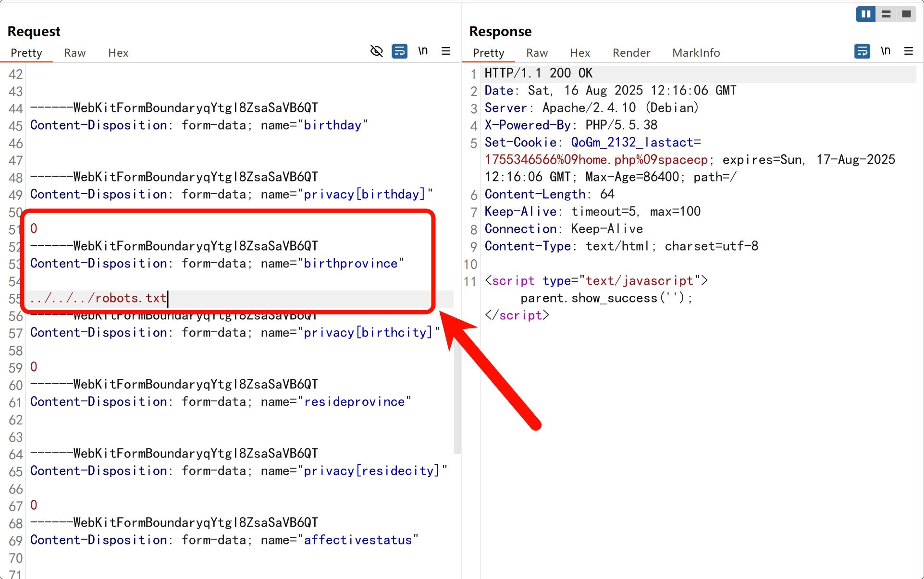Click the birthprovince Content-Disposition line
Screen dimensions: 924x579
[216, 264]
